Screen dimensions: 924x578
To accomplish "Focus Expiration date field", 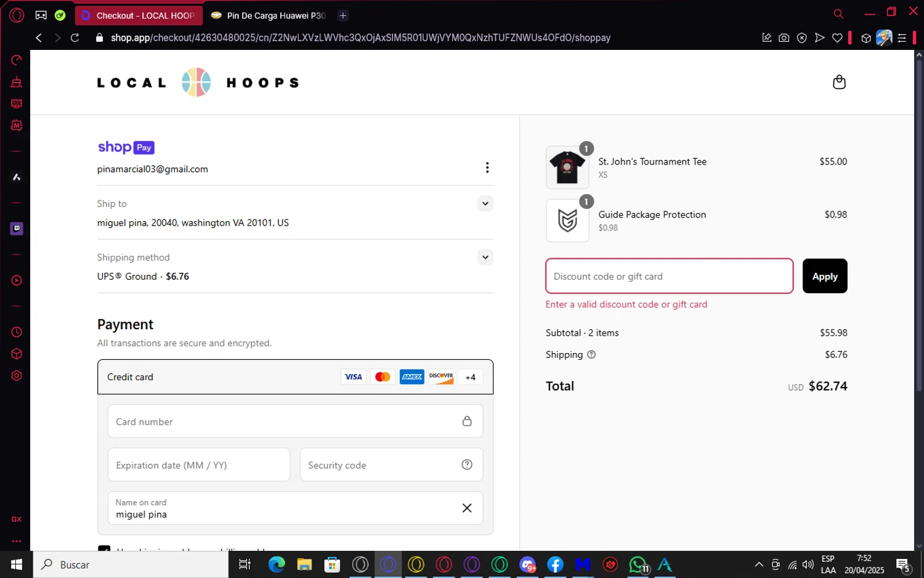I will (199, 465).
